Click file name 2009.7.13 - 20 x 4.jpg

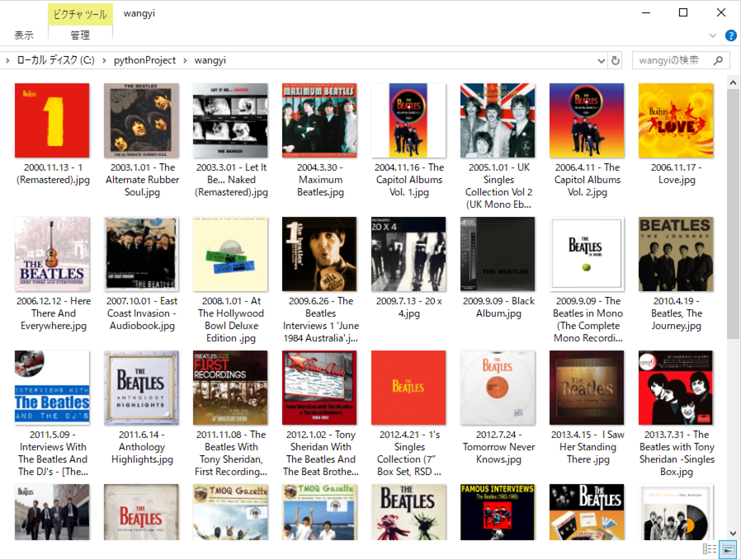point(408,307)
